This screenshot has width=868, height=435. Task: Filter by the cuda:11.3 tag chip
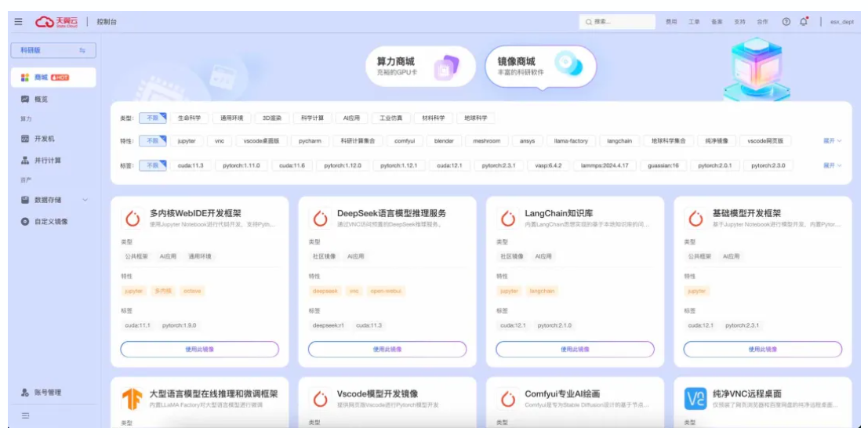point(191,165)
